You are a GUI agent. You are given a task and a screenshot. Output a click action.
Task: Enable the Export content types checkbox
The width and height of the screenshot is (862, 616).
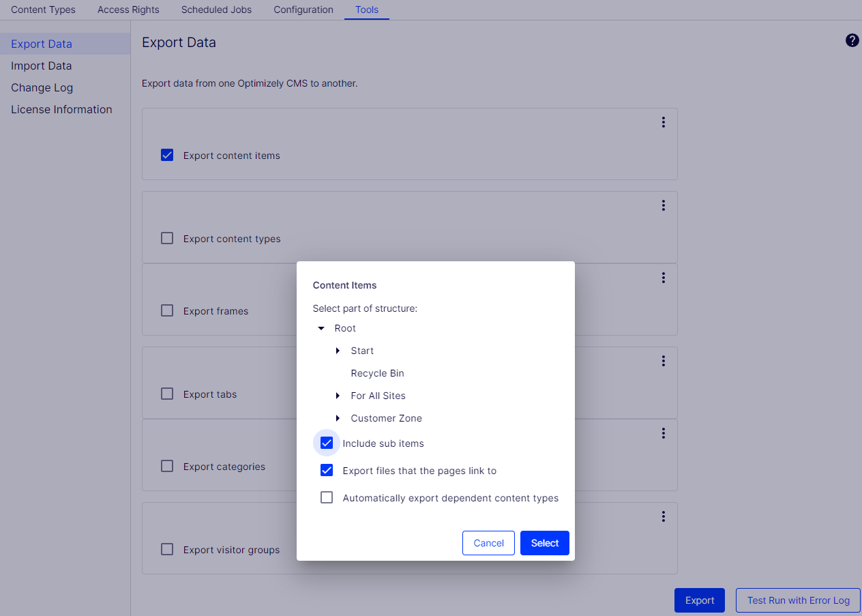click(167, 238)
